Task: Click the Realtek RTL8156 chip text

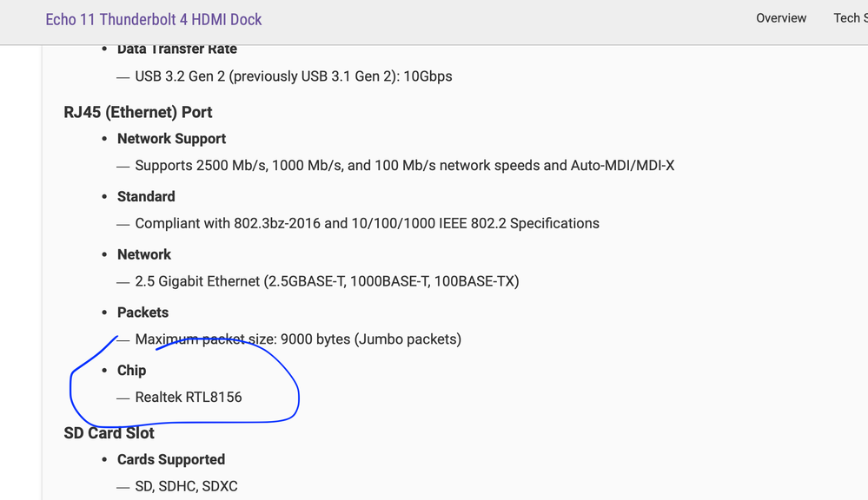Action: [x=189, y=398]
